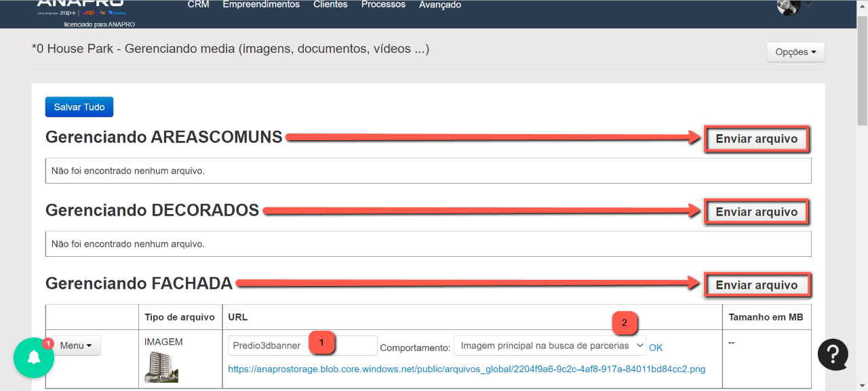Viewport: 868px width, 391px height.
Task: Open the Processos menu
Action: coord(383,5)
